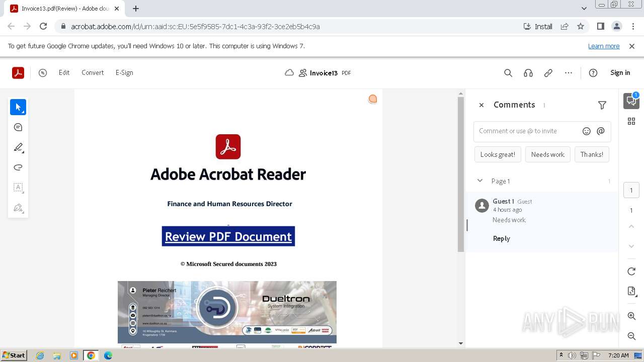Reload the page in Chrome
This screenshot has width=644, height=362.
coord(43,27)
